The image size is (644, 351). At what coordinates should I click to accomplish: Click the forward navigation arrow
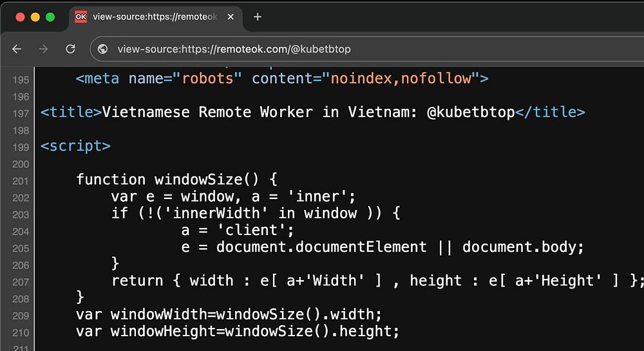click(x=43, y=49)
